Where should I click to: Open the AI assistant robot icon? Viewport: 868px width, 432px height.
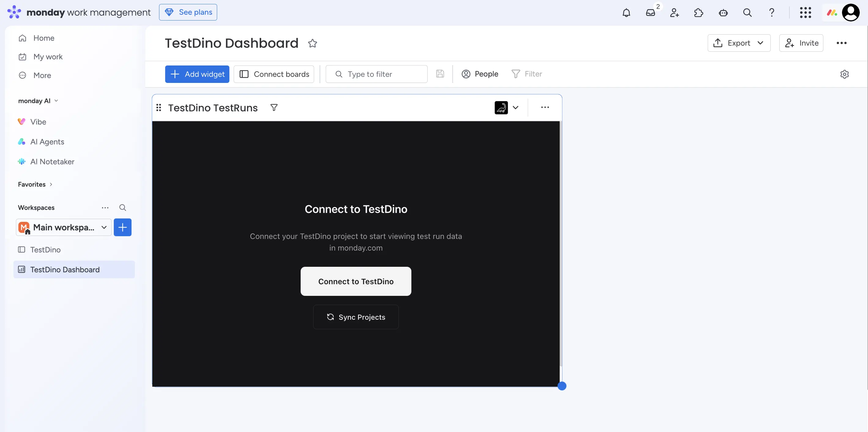723,13
